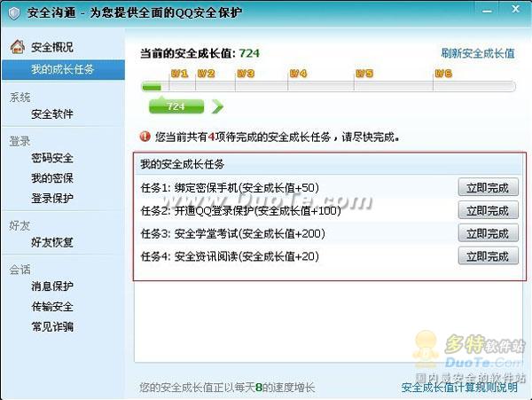532x400 pixels.
Task: Click the green arrow next to 724 badge
Action: coord(217,106)
